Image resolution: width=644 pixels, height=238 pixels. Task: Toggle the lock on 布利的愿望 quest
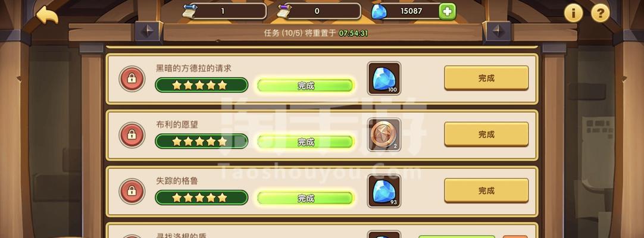tap(132, 134)
